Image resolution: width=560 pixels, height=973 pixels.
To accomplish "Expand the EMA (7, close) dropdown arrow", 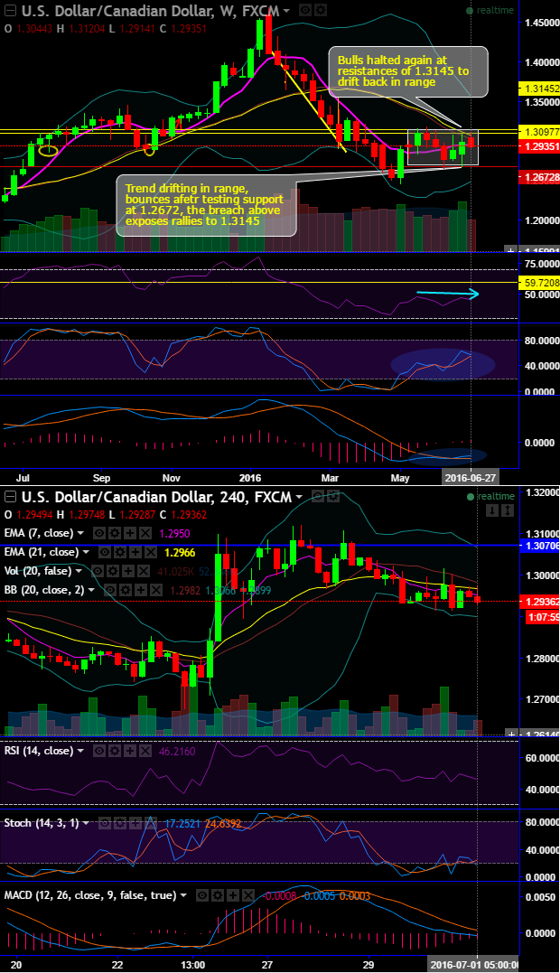I will coord(80,533).
